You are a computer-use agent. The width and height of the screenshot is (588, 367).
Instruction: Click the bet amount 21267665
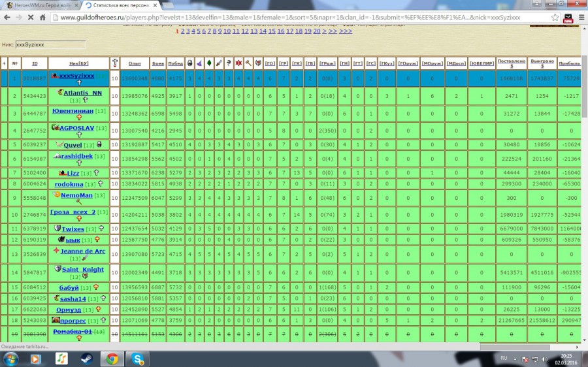click(x=512, y=321)
